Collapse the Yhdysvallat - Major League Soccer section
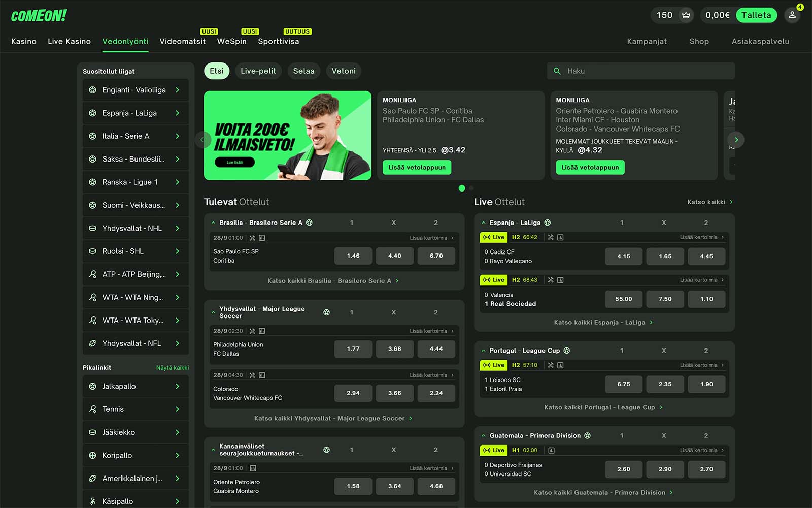Image resolution: width=812 pixels, height=508 pixels. click(x=213, y=312)
